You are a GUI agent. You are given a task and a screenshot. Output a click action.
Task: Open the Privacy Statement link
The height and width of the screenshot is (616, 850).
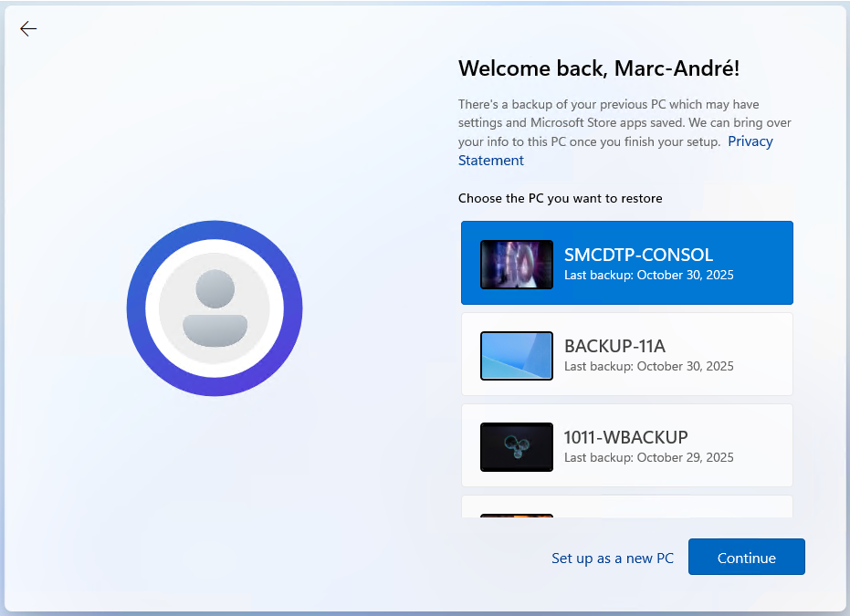(750, 141)
